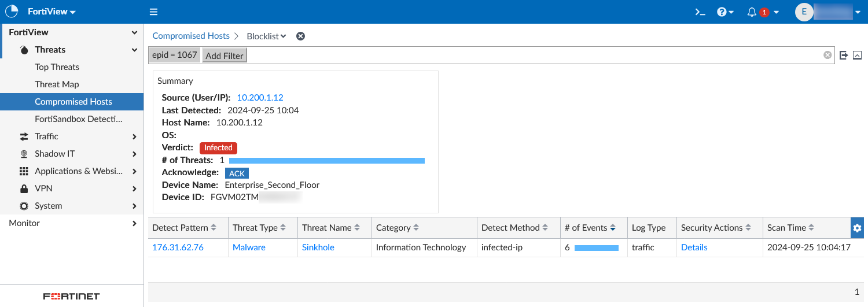Image resolution: width=868 pixels, height=307 pixels.
Task: Click the chart view icon at far right
Action: click(x=858, y=56)
